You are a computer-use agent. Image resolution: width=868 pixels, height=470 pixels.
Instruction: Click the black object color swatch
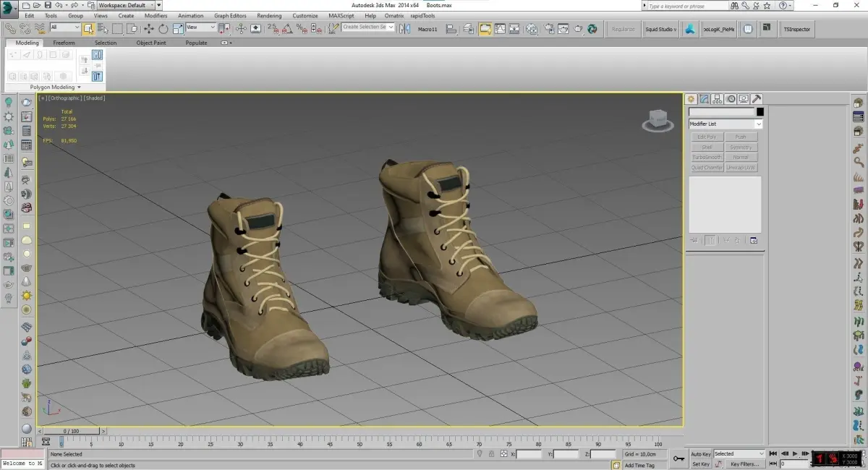759,112
